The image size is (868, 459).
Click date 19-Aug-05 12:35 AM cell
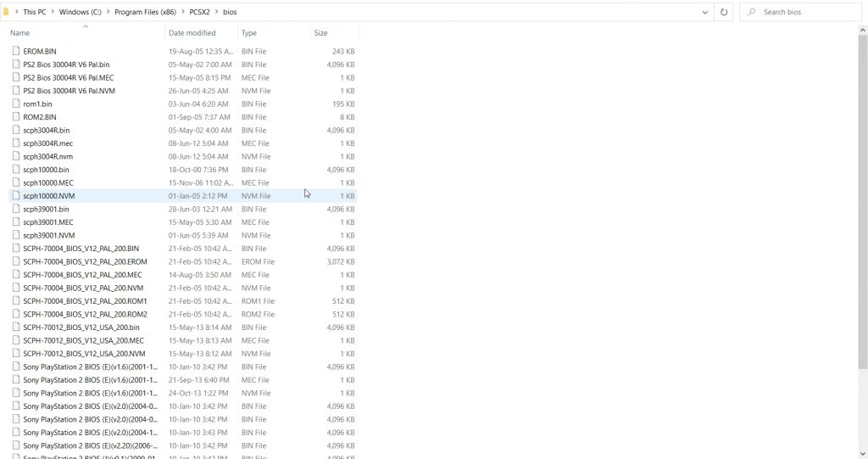201,51
